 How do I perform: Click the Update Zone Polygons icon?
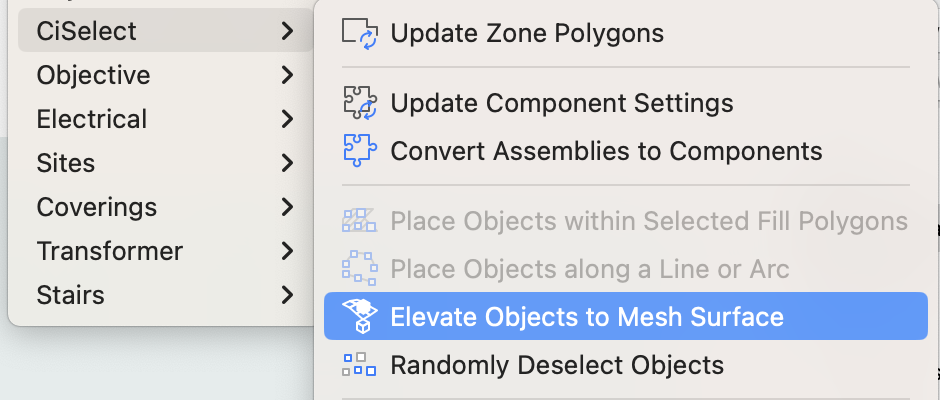(x=358, y=33)
